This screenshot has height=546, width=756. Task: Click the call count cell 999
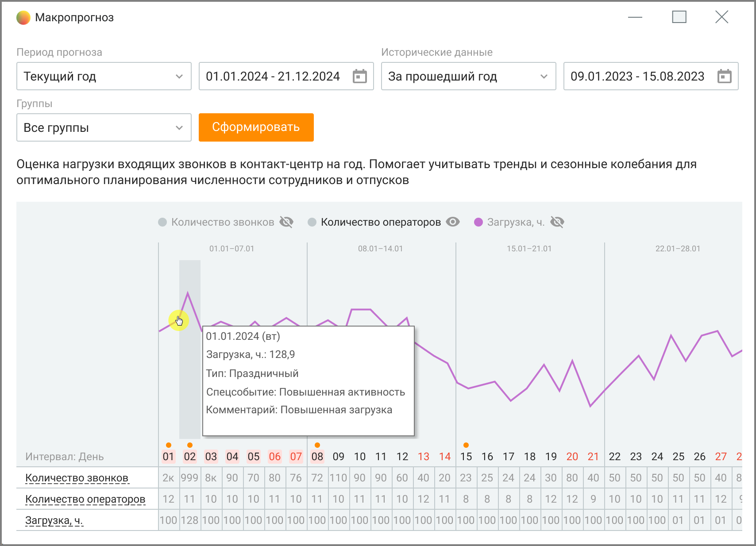pos(190,478)
